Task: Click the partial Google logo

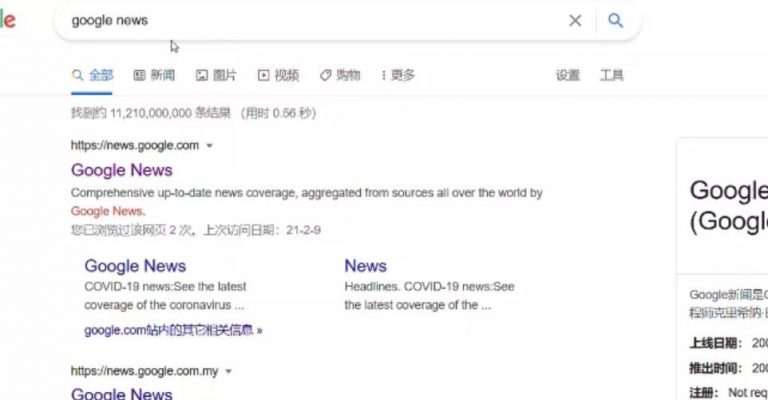Action: point(7,20)
